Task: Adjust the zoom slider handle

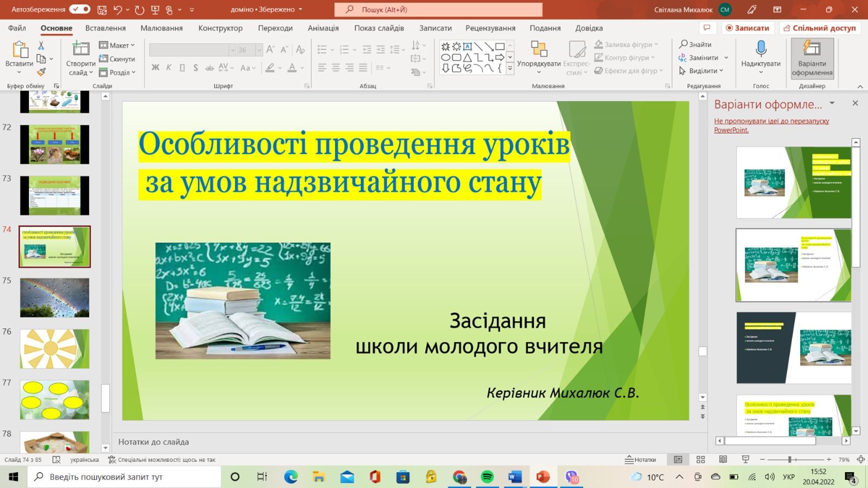Action: (x=790, y=460)
